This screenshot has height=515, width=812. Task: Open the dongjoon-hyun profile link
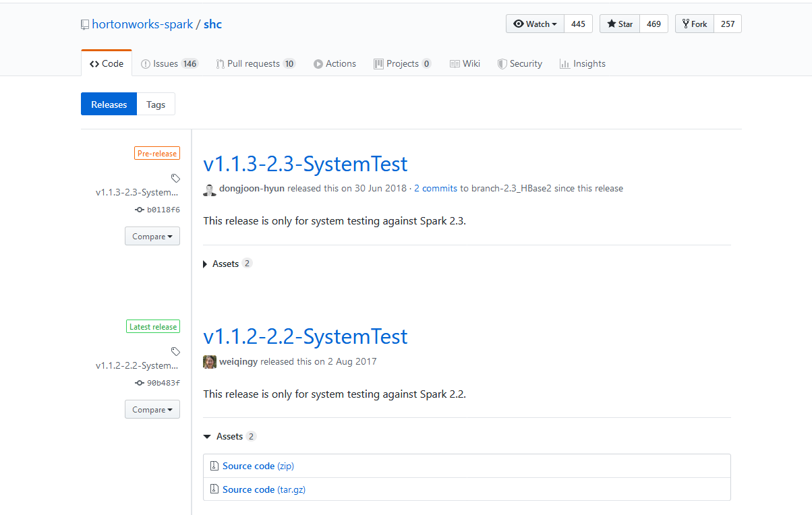point(252,189)
